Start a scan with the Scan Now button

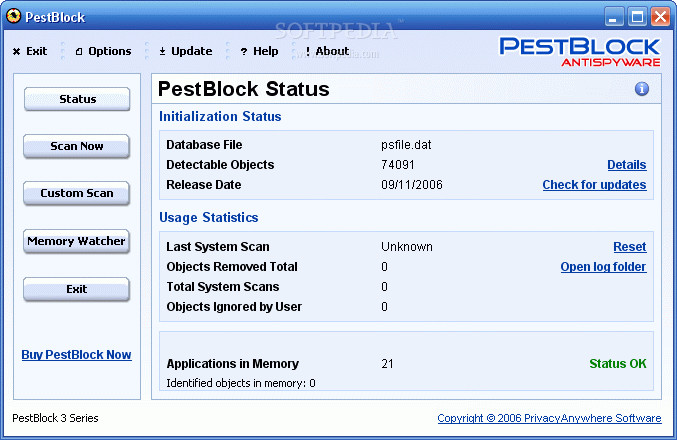(x=76, y=146)
